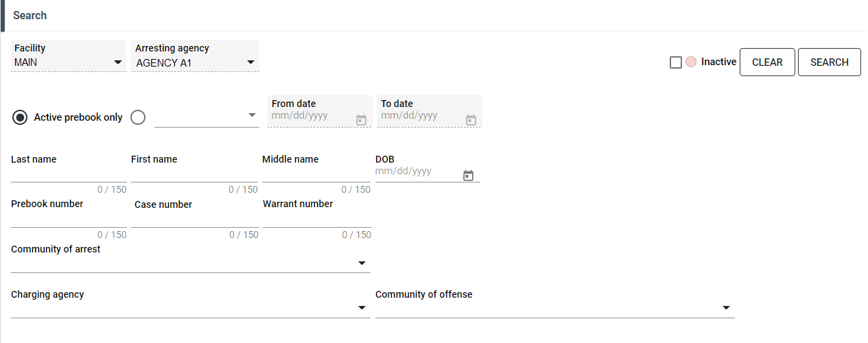Screen dimensions: 868x343
Task: Click into the Warrant number field
Action: click(316, 219)
